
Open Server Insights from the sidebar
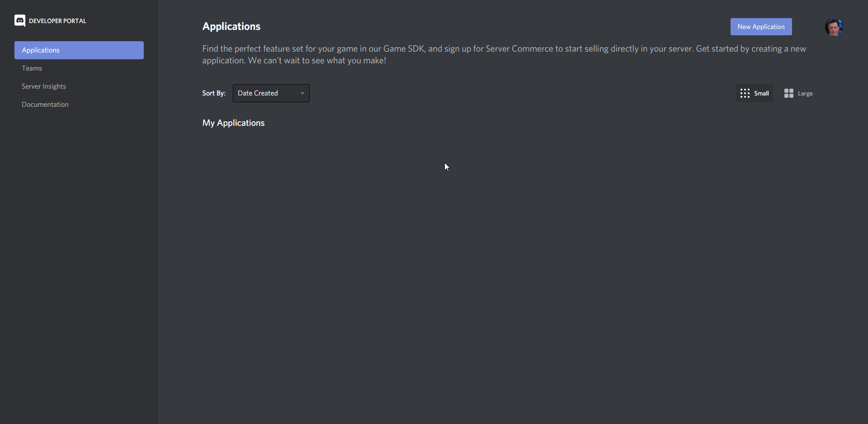point(43,86)
